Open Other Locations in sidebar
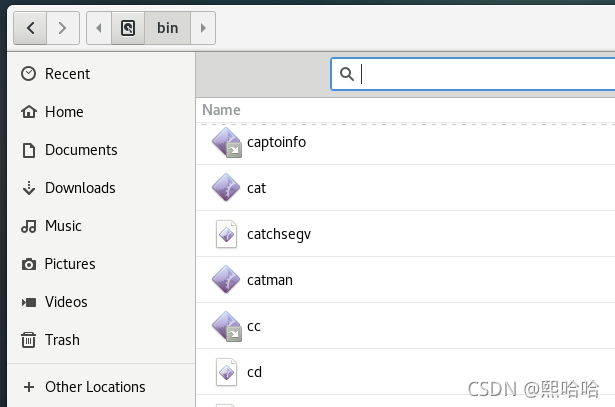615x407 pixels. click(95, 387)
